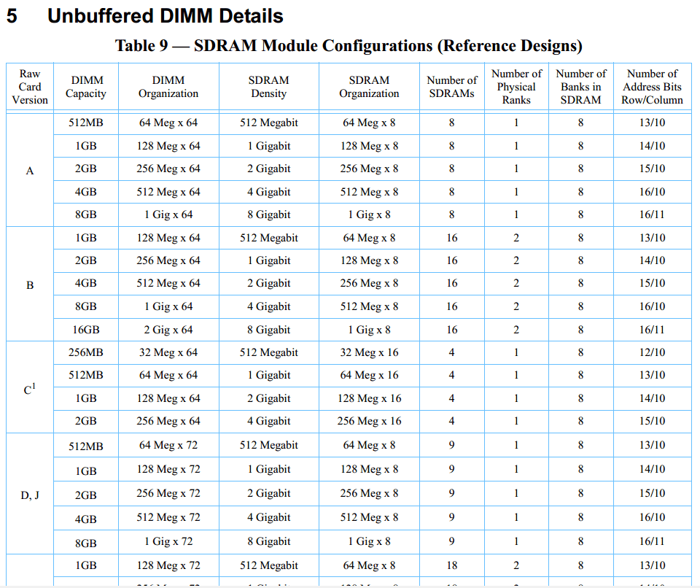
Task: Click the "64 Meg x 16" SDRAM organization cell
Action: coord(369,375)
